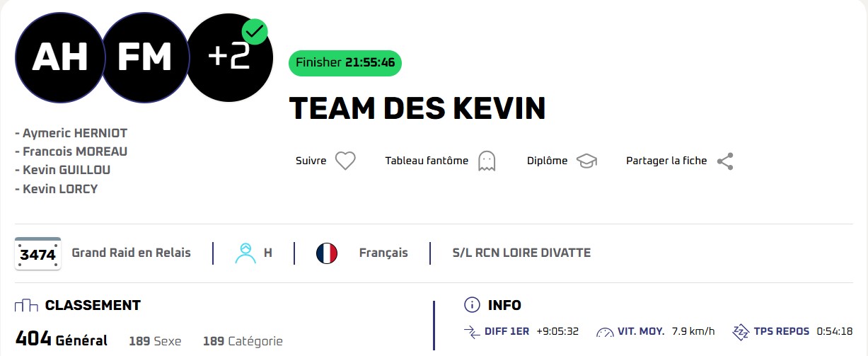This screenshot has height=356, width=868.
Task: Click the S/L RCN LOIRE DIVATTE club
Action: pyautogui.click(x=521, y=253)
